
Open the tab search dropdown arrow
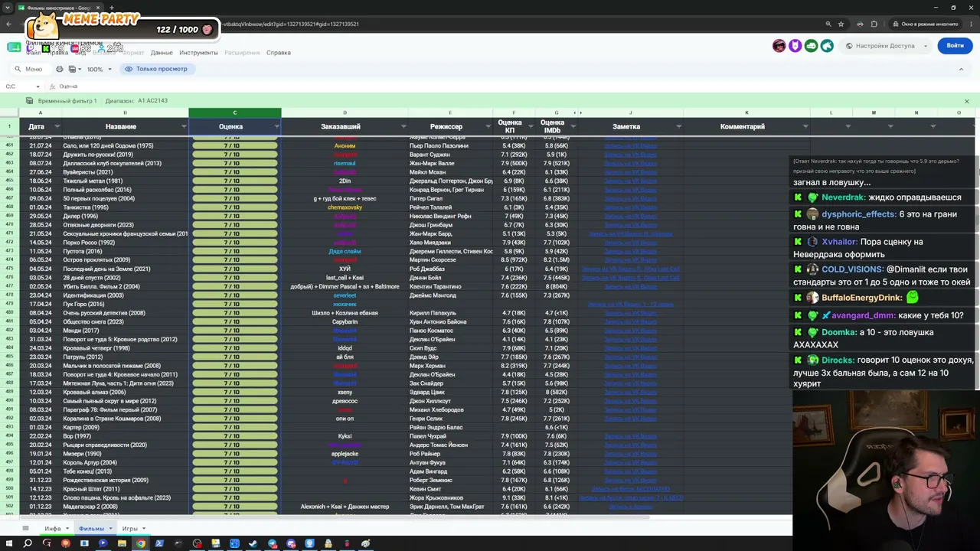[8, 8]
